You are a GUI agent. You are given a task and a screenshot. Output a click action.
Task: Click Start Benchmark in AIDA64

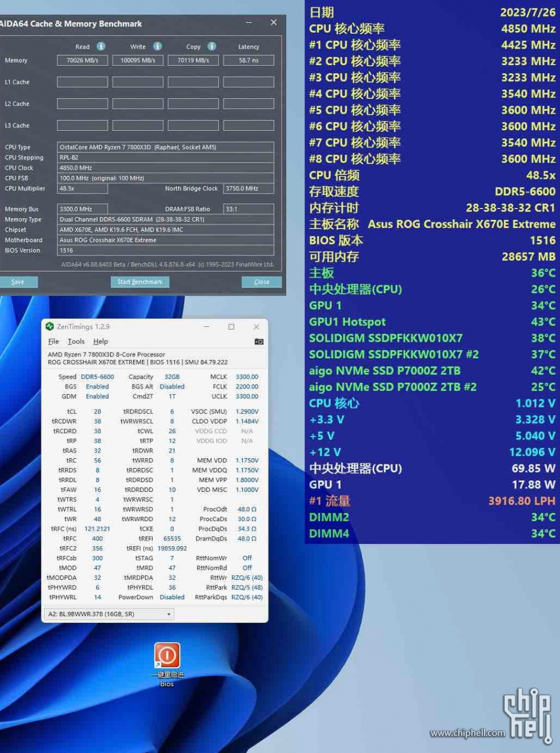tap(140, 282)
